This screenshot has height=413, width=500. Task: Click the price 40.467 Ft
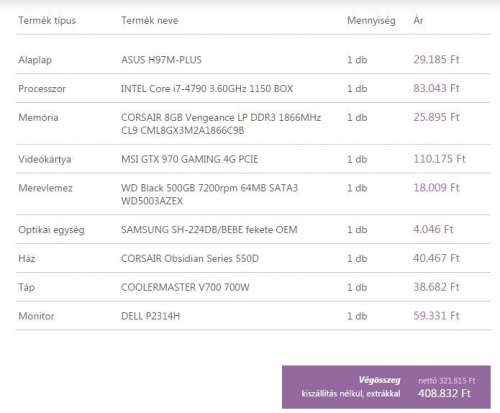436,258
